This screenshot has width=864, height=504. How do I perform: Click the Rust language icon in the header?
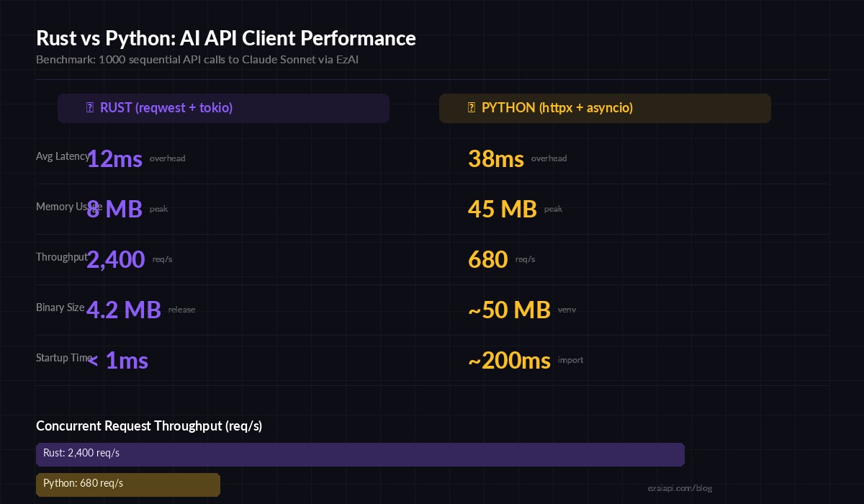89,107
